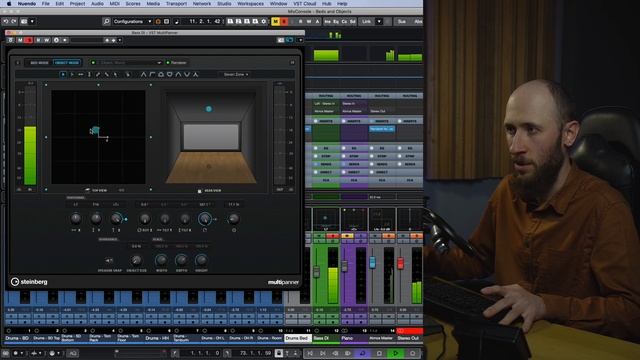Open dropdown arrow next to Link
This screenshot has height=360, width=640.
378,21
